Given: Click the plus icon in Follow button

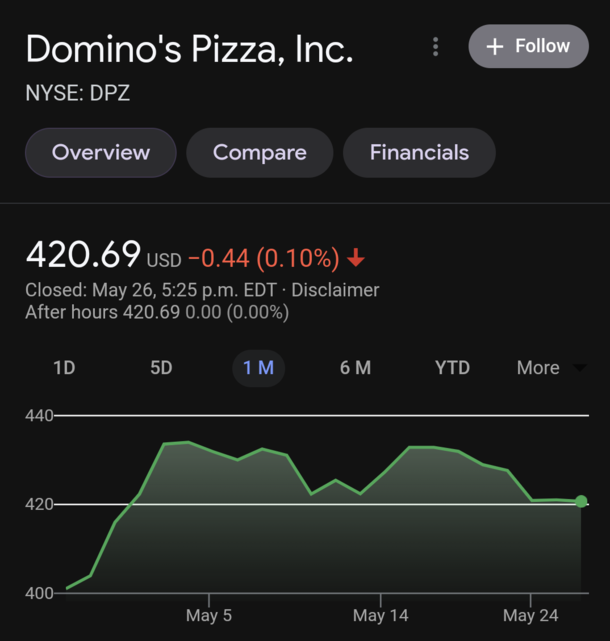Looking at the screenshot, I should (495, 46).
